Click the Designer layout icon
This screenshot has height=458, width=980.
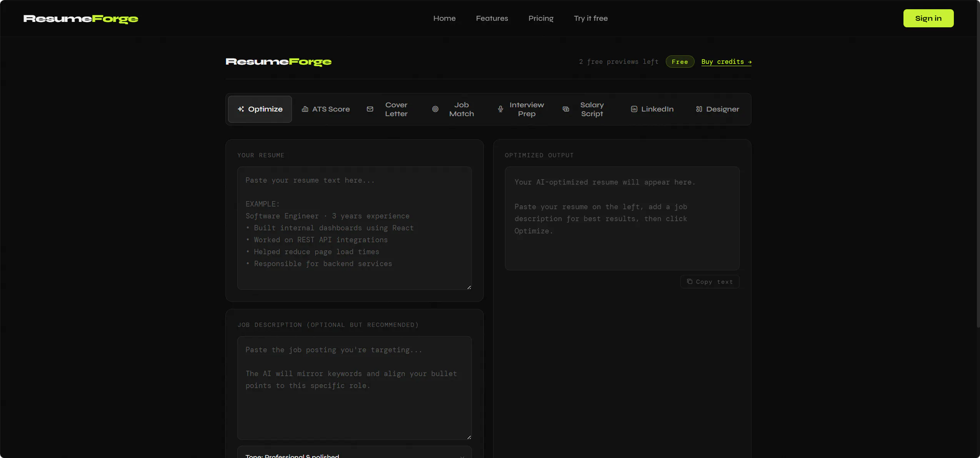tap(699, 109)
